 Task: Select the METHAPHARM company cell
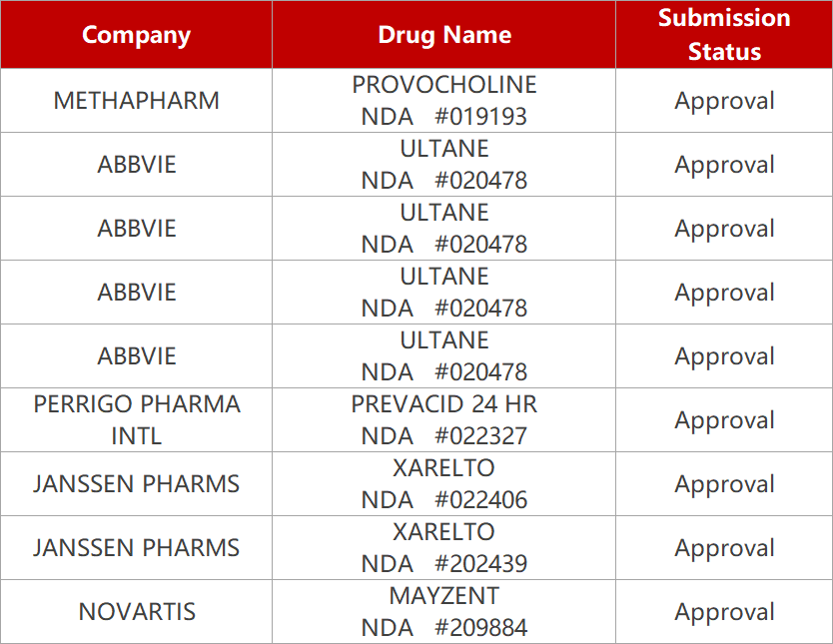click(x=136, y=100)
